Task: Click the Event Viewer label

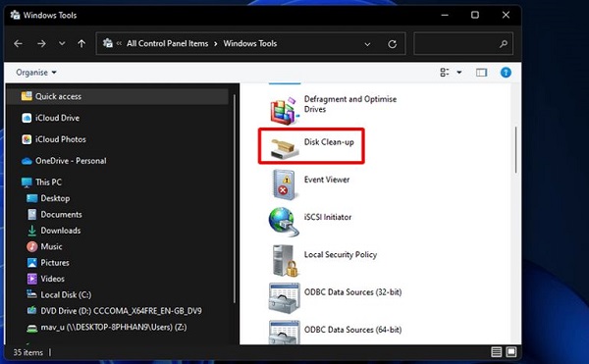Action: point(327,180)
